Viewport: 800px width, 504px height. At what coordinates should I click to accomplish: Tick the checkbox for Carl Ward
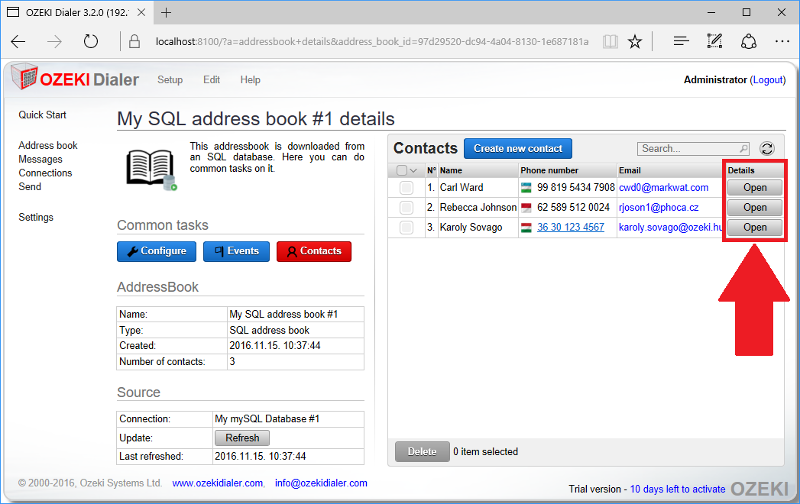point(406,188)
